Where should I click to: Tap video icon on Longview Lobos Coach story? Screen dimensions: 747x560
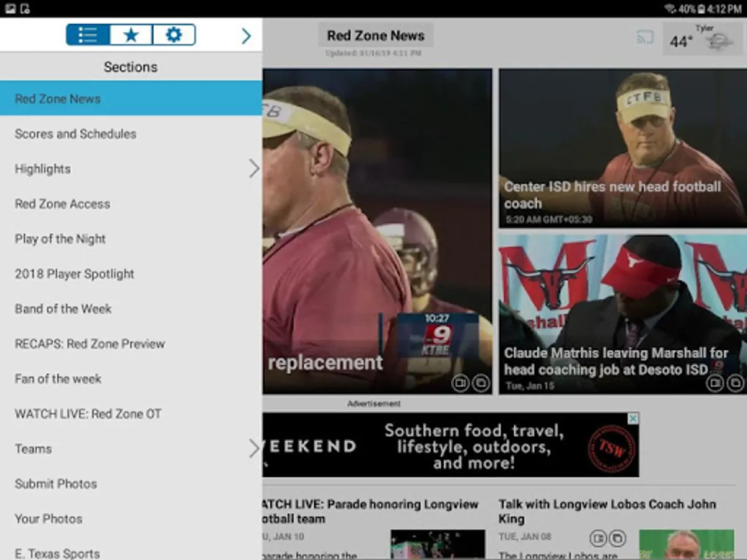point(598,538)
